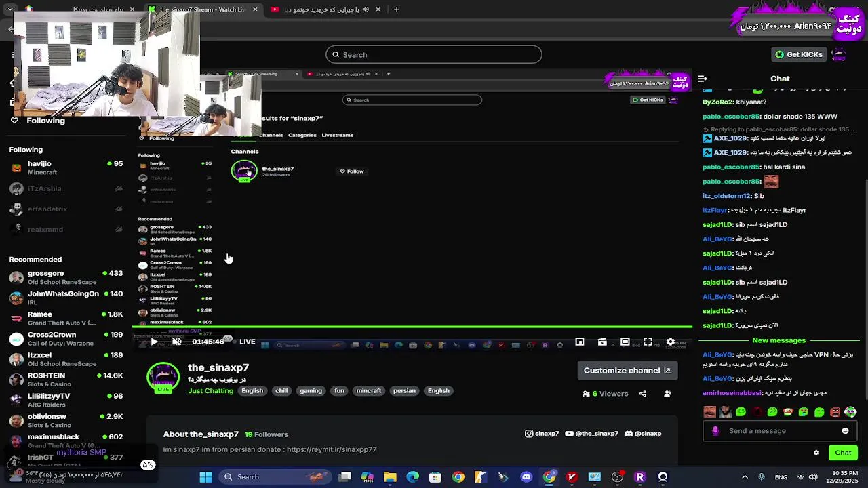This screenshot has height=488, width=868.
Task: Open volume control in system tray
Action: 813,477
